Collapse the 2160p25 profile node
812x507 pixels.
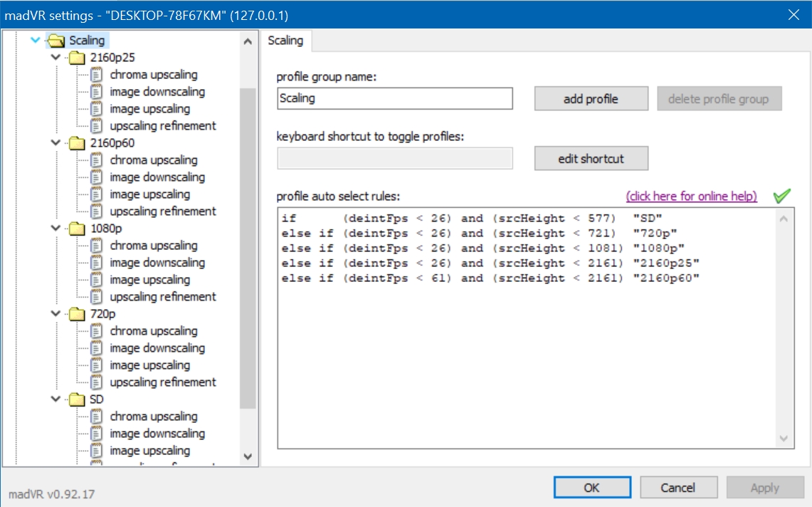[56, 57]
